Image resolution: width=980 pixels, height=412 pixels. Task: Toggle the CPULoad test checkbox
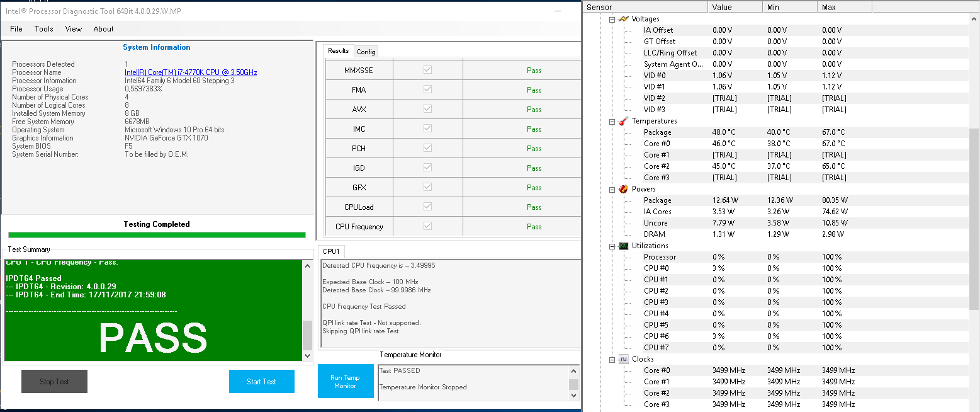click(x=428, y=207)
